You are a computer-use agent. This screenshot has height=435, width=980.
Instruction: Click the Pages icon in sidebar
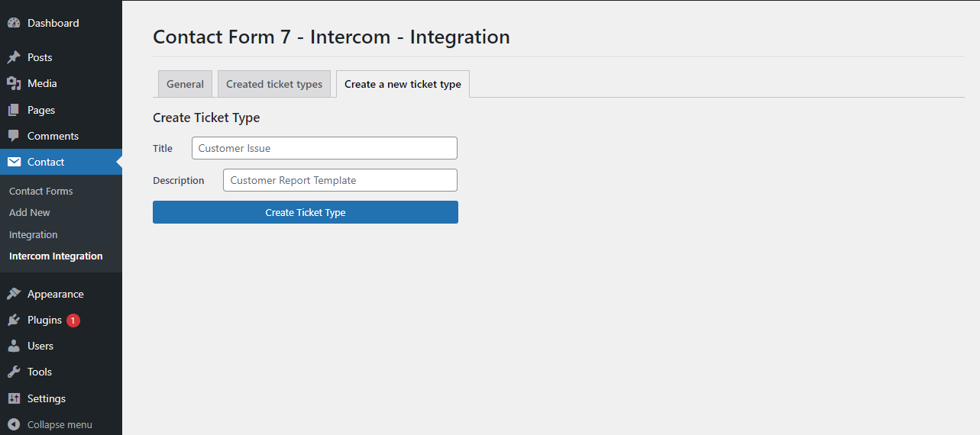[14, 110]
